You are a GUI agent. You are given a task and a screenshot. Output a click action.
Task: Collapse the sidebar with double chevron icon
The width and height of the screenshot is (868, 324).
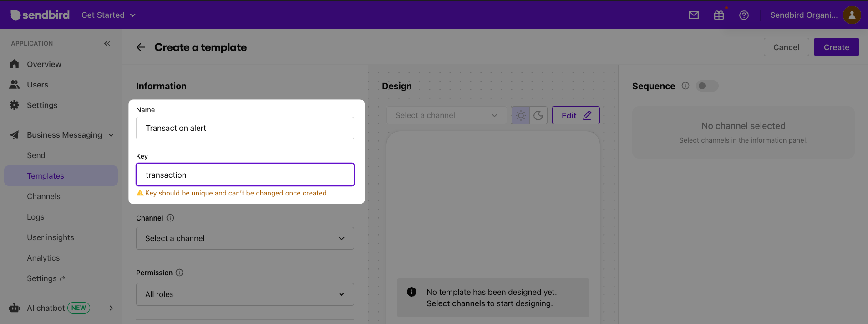coord(107,43)
